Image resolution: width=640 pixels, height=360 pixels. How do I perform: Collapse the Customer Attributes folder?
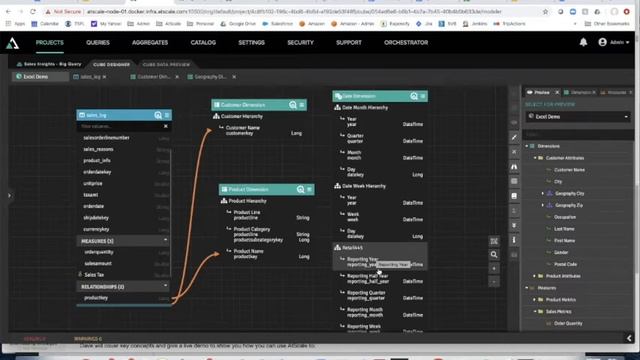[x=535, y=158]
